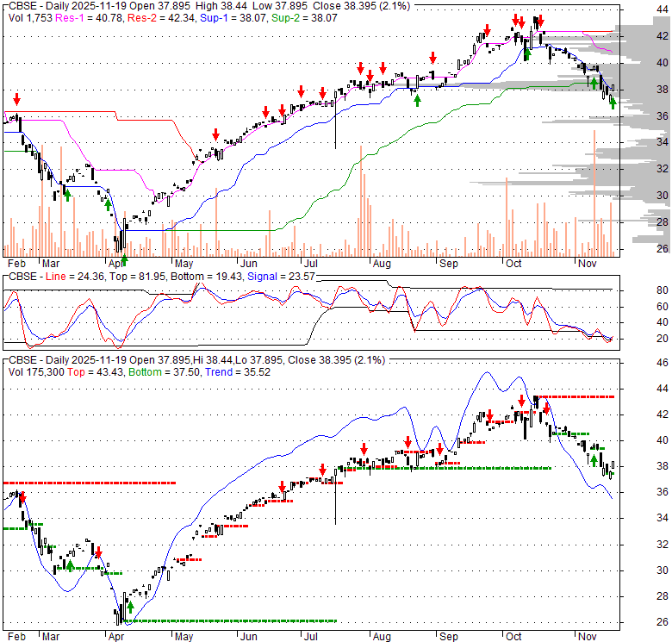672x642 pixels.
Task: Click the 'Sup-2 = 38.07' support value
Action: (304, 18)
